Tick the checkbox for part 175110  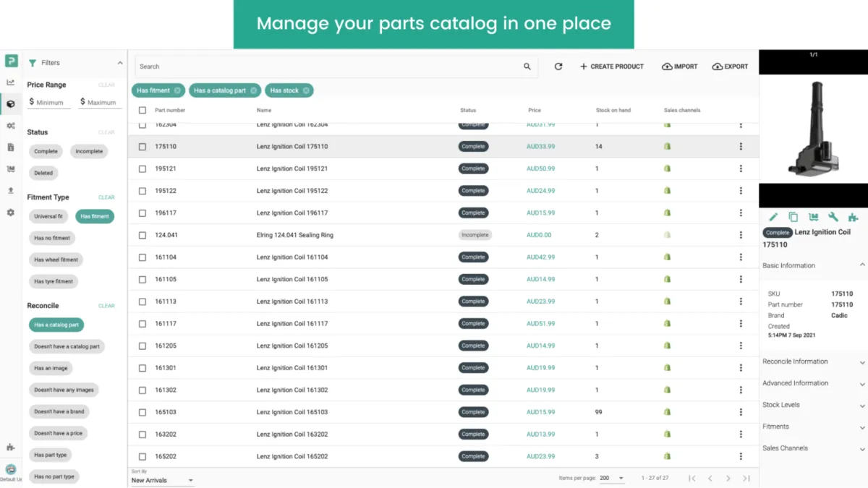(142, 147)
